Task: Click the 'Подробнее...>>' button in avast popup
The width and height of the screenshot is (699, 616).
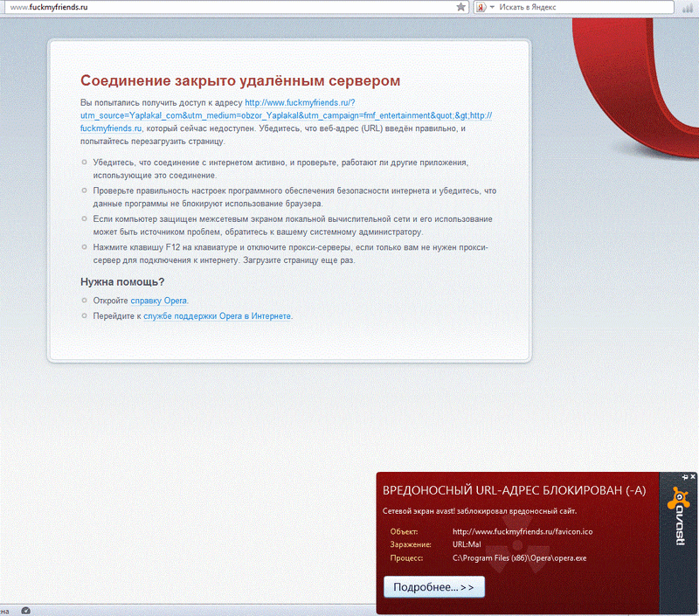Action: 433,587
